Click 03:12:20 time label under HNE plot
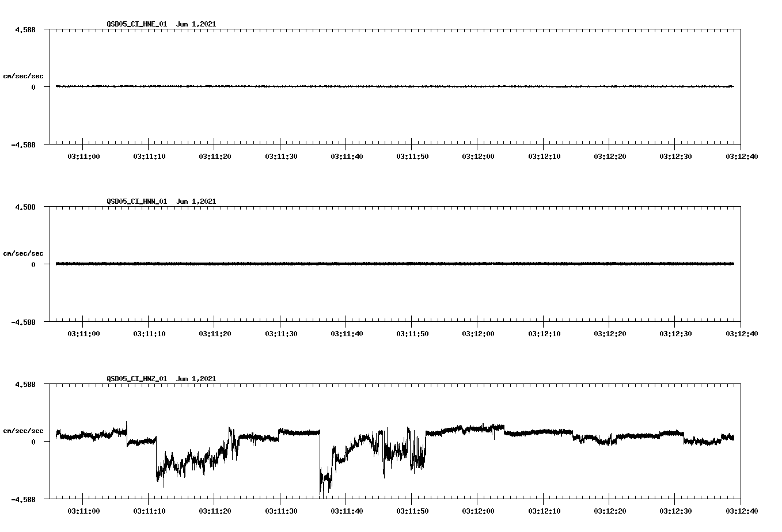 point(610,156)
